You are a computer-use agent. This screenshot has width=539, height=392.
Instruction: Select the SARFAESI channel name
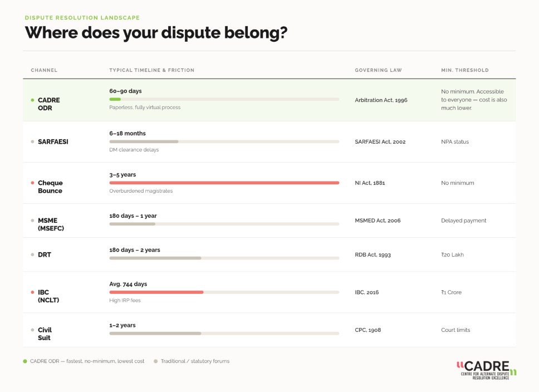tap(53, 141)
